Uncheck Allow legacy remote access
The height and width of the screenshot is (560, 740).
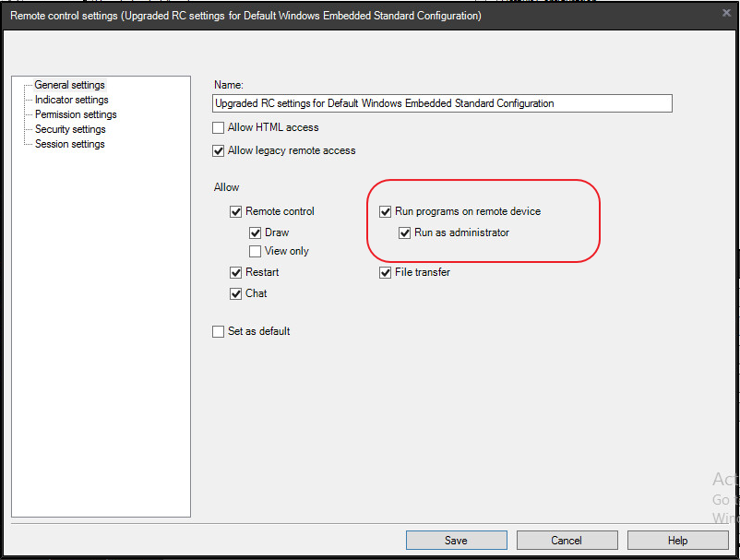[x=218, y=150]
